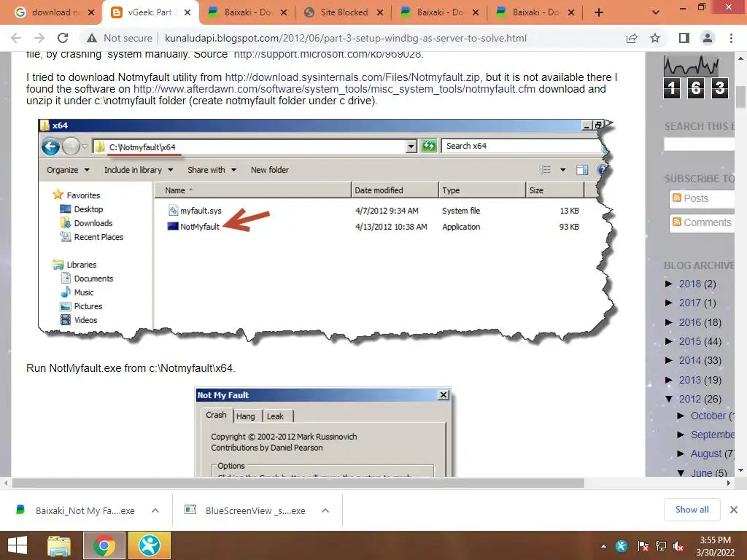The height and width of the screenshot is (560, 747).
Task: Expand the October archive arrow
Action: [681, 416]
